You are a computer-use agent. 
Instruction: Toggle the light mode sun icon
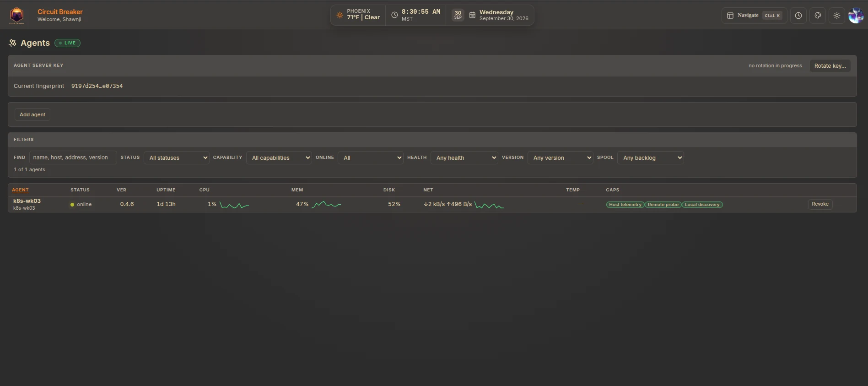coord(837,16)
